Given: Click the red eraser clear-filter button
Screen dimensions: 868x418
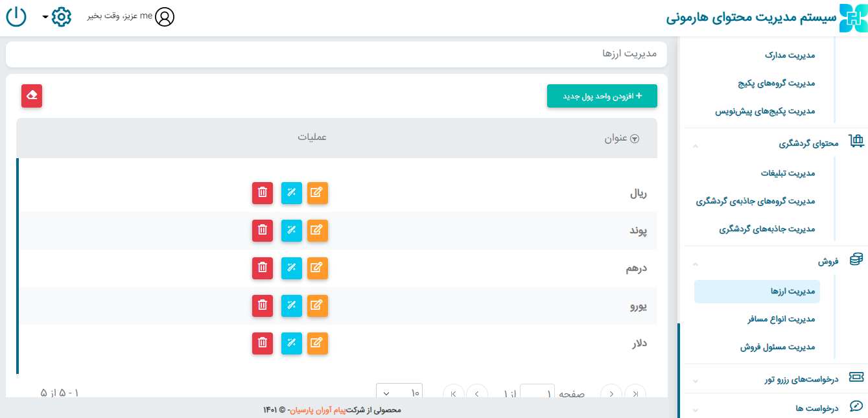Looking at the screenshot, I should point(32,96).
